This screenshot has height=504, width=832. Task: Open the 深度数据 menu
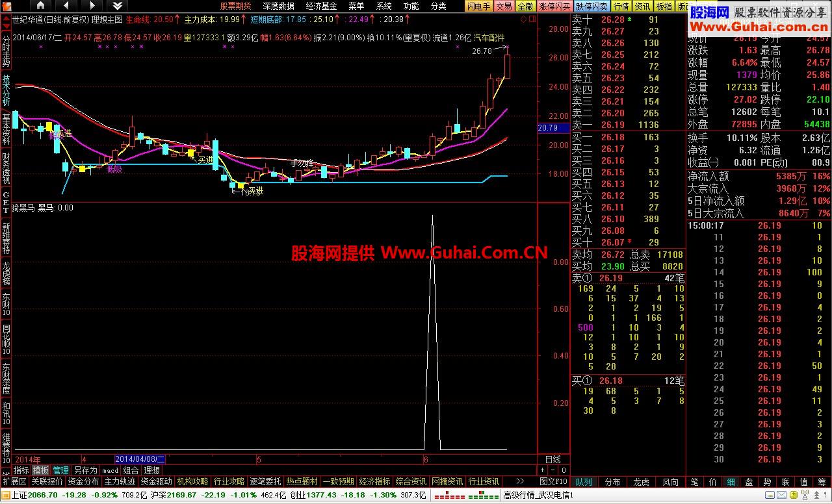pyautogui.click(x=279, y=6)
